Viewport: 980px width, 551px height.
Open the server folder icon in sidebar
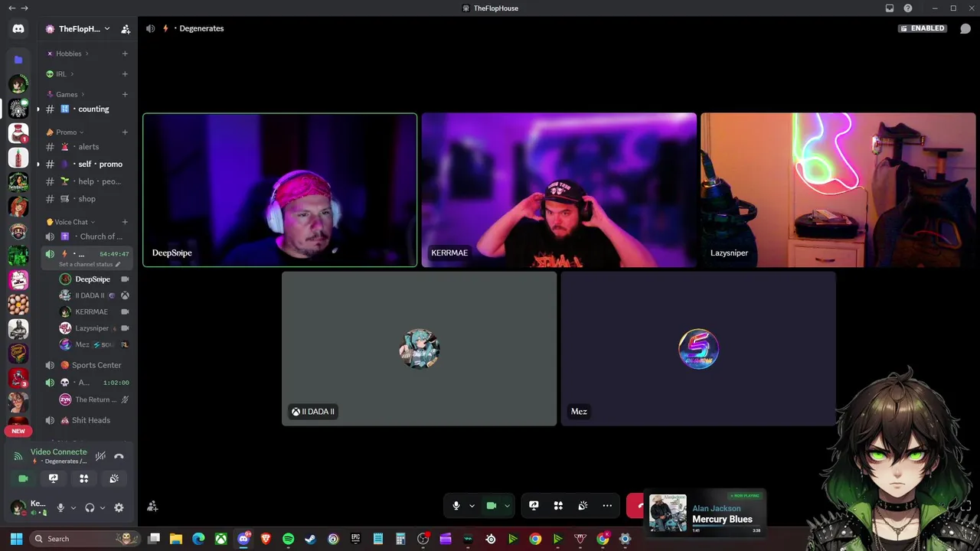tap(18, 59)
